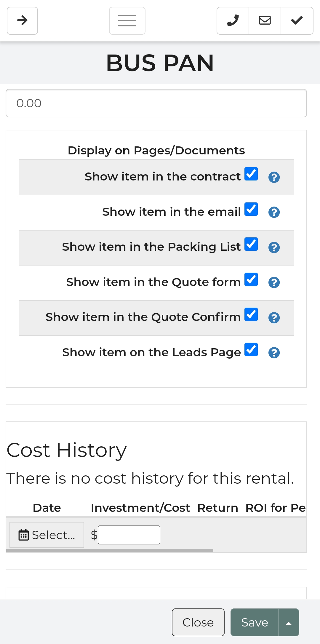Click the Close button
320x644 pixels.
[198, 622]
